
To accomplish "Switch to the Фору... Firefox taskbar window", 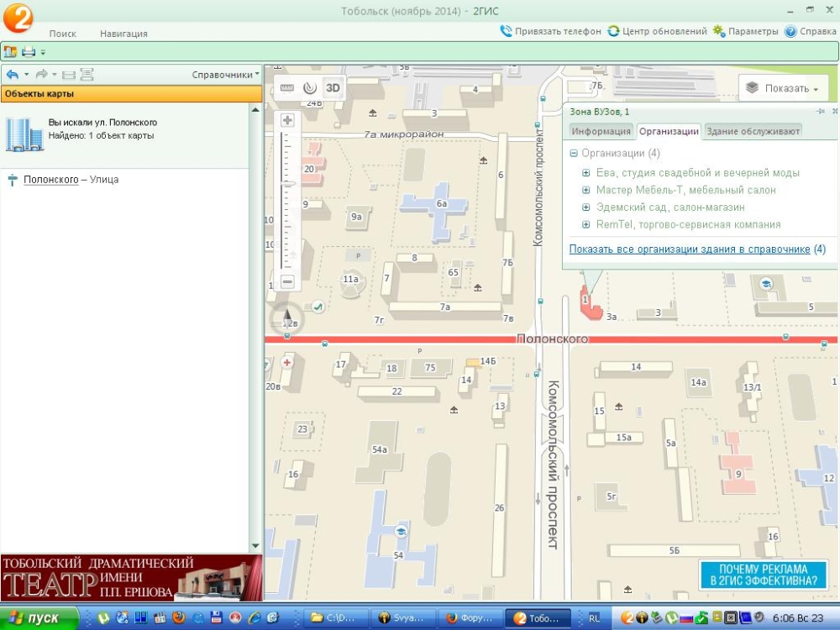I will (x=471, y=618).
